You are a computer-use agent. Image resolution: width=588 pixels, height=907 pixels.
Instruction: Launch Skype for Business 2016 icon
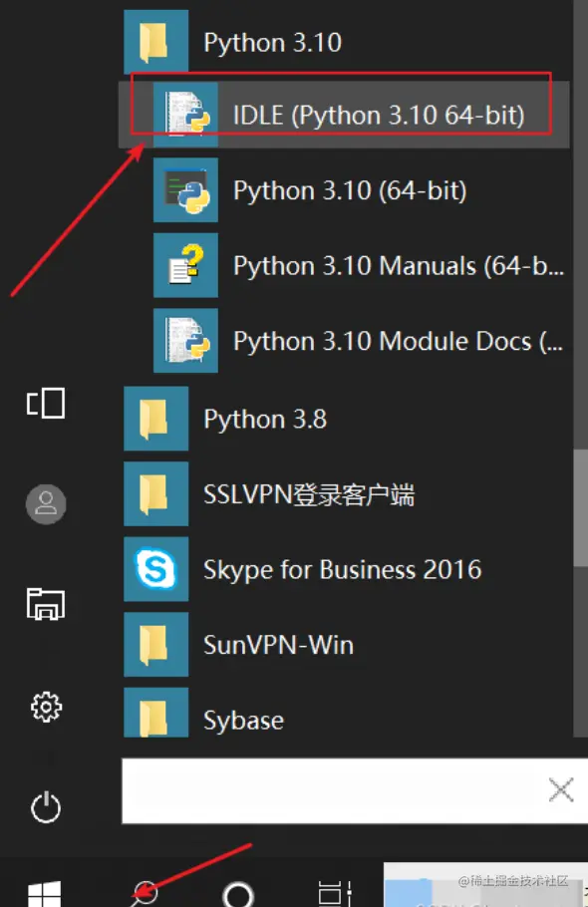coord(156,568)
